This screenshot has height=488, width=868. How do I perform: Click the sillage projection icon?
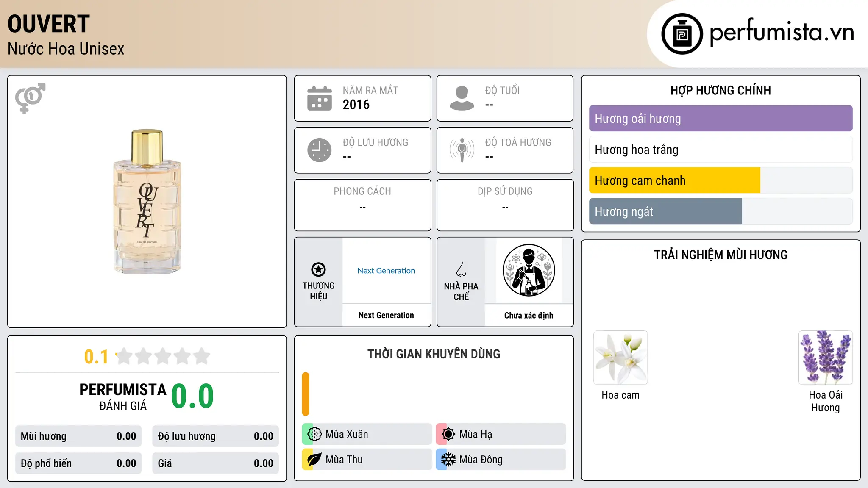pyautogui.click(x=462, y=150)
